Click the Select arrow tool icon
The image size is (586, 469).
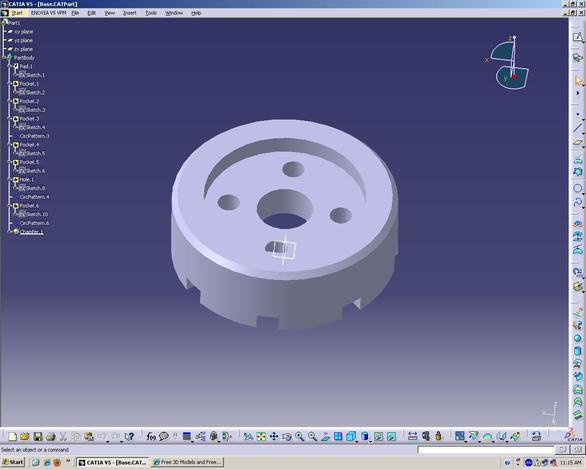click(578, 80)
